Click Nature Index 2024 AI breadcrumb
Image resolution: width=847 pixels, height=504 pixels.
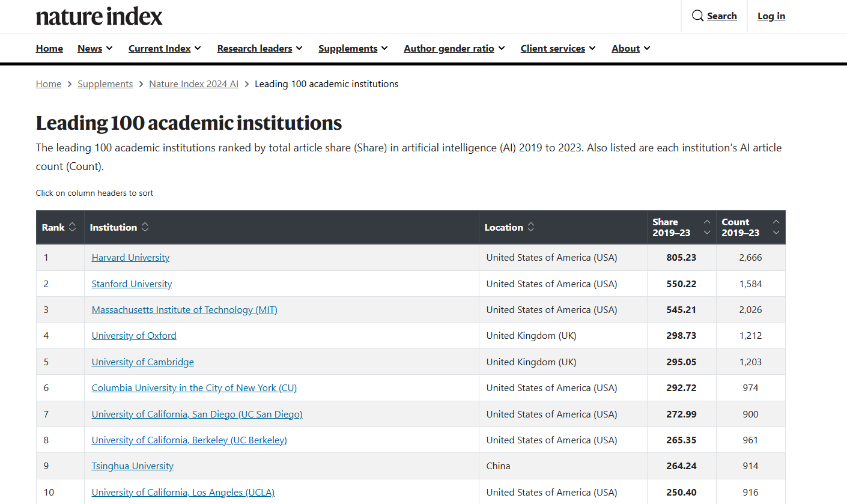[193, 84]
